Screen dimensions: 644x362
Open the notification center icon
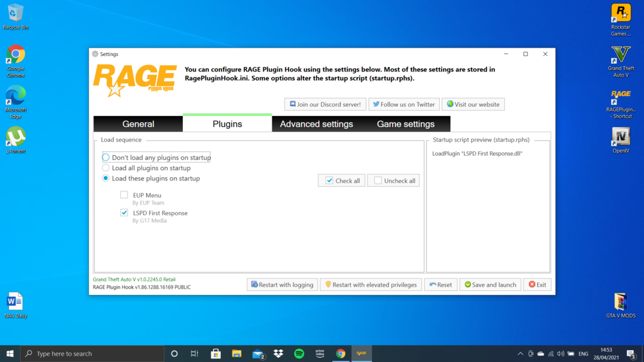click(x=632, y=354)
